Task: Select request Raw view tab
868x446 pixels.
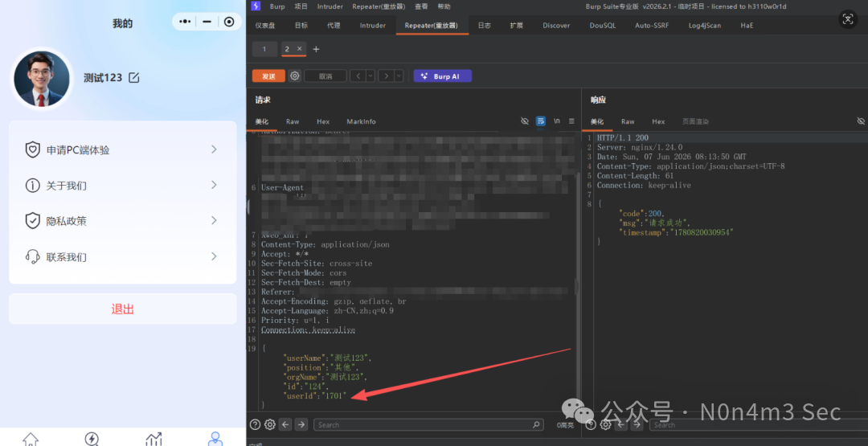Action: [293, 121]
